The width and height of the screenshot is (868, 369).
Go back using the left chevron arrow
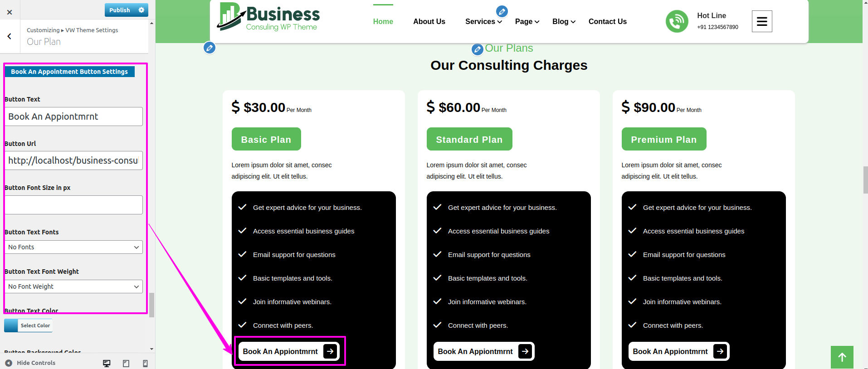coord(10,36)
